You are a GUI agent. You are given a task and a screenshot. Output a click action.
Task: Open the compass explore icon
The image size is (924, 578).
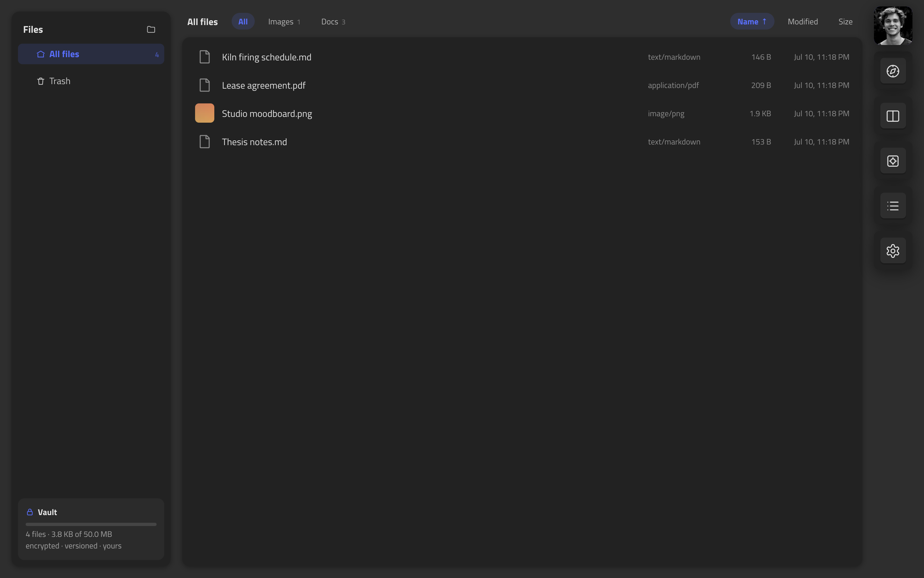893,71
